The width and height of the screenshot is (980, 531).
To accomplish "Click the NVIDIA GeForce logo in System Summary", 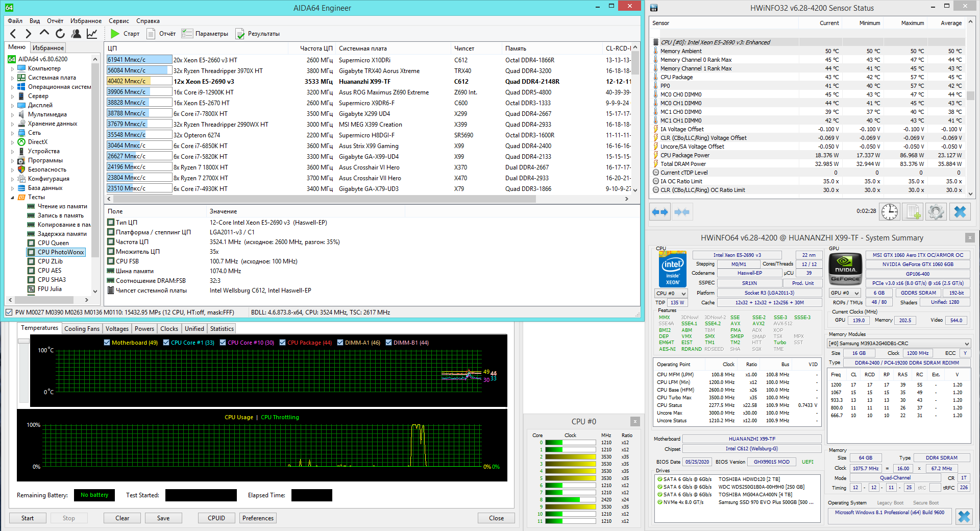I will pyautogui.click(x=845, y=269).
